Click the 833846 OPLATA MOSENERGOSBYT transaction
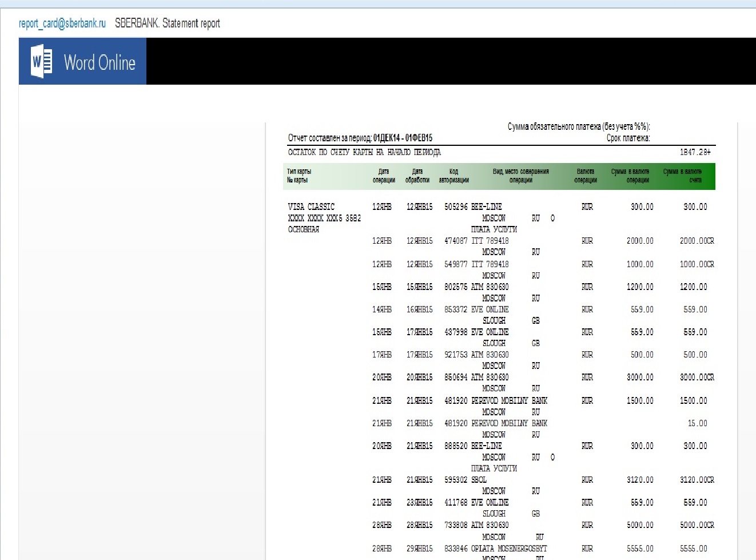 496,548
